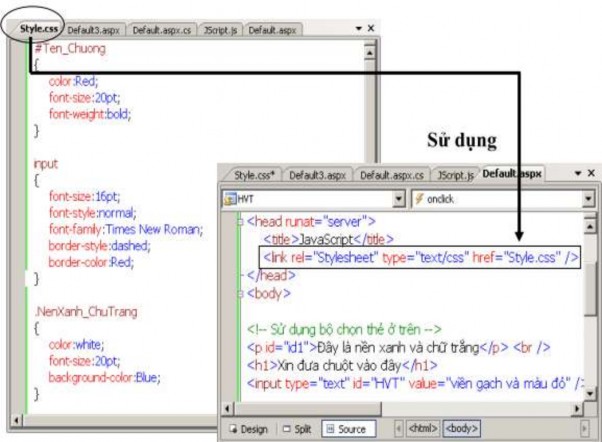This screenshot has height=442, width=602.
Task: Click the lightning event icon beside onclick
Action: point(418,199)
